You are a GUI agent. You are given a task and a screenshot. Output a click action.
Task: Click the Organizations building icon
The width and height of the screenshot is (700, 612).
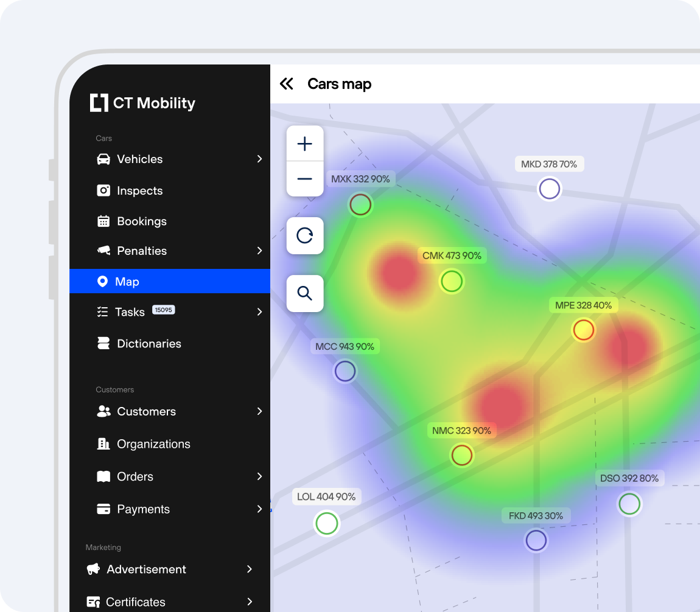[103, 444]
